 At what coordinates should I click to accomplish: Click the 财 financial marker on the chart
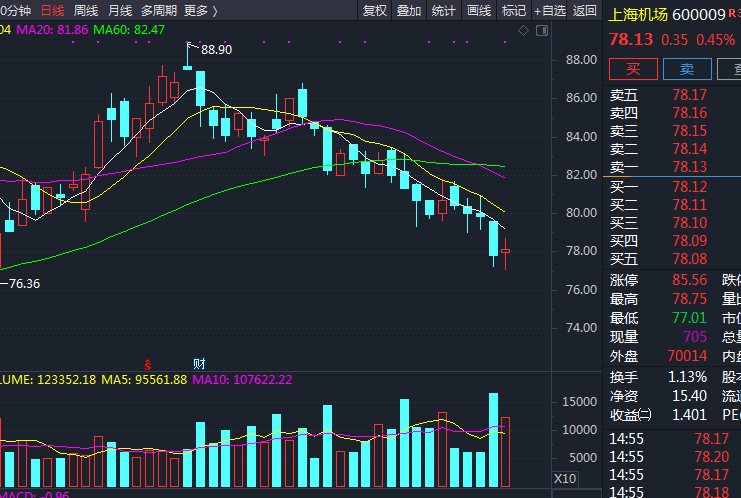click(199, 362)
